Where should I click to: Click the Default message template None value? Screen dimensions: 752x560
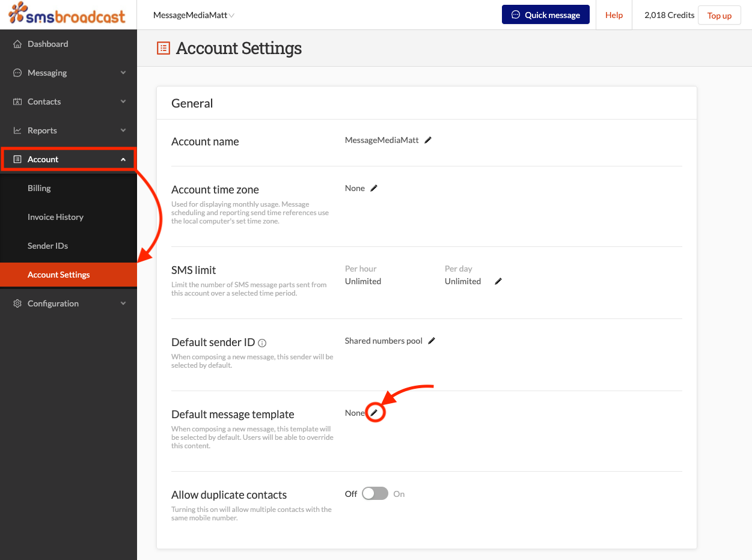coord(355,413)
